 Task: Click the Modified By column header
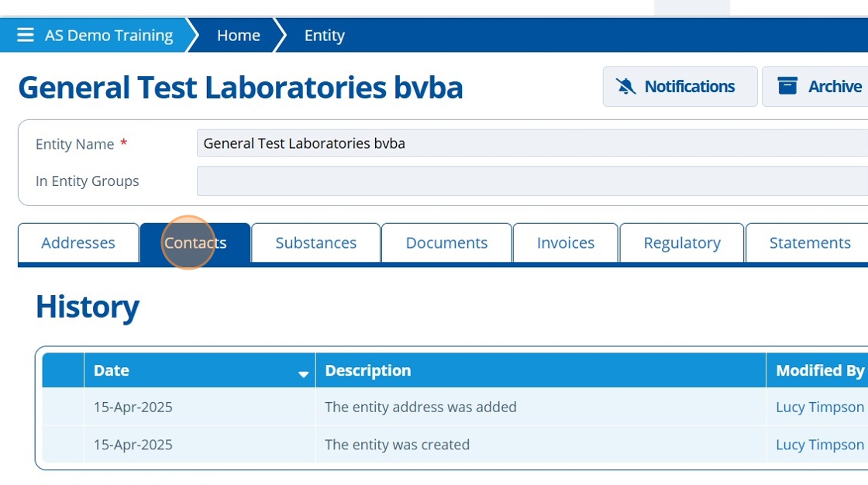coord(819,370)
